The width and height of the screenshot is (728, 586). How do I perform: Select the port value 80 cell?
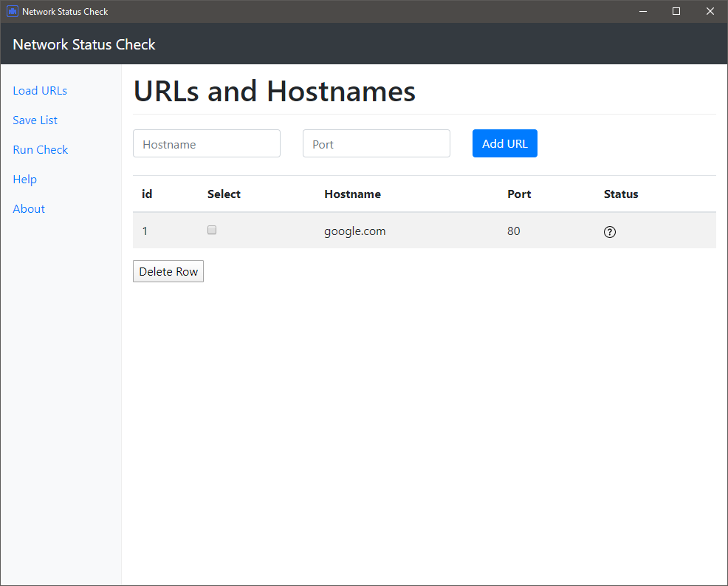tap(513, 231)
